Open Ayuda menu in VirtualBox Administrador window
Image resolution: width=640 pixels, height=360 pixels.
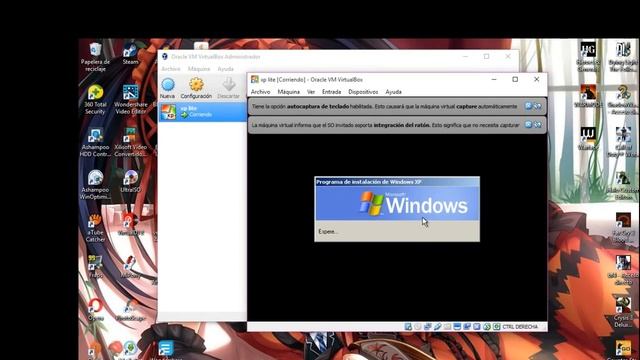click(x=225, y=69)
